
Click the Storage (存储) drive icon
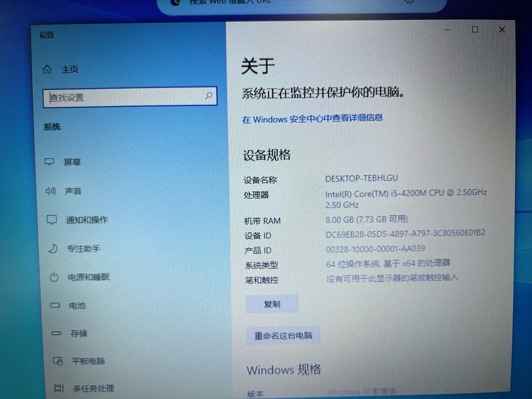click(x=56, y=333)
